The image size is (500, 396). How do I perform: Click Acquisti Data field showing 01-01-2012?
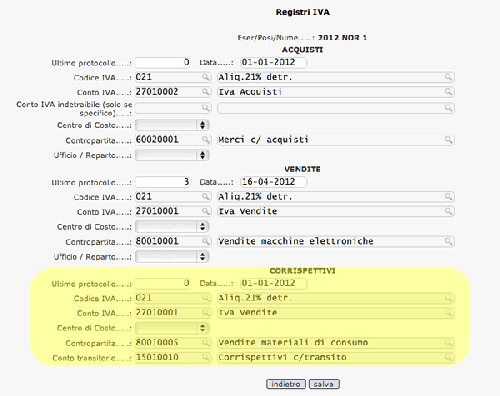[273, 62]
